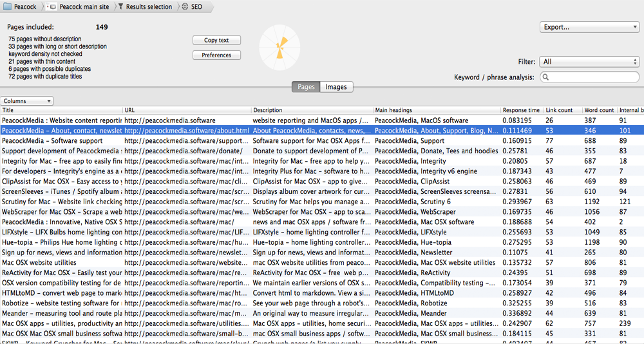Sort by the Word count column header
The height and width of the screenshot is (344, 644).
point(598,110)
